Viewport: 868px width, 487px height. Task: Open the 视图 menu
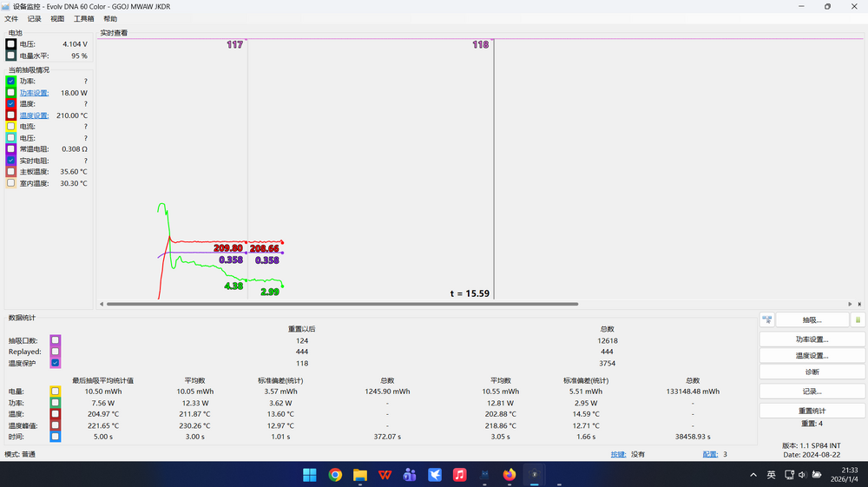(x=57, y=18)
